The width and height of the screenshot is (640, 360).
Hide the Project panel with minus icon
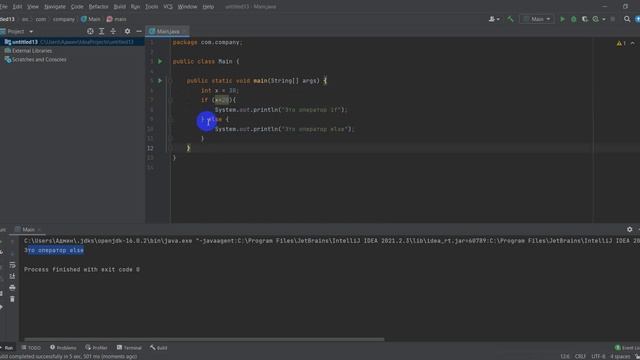[139, 31]
